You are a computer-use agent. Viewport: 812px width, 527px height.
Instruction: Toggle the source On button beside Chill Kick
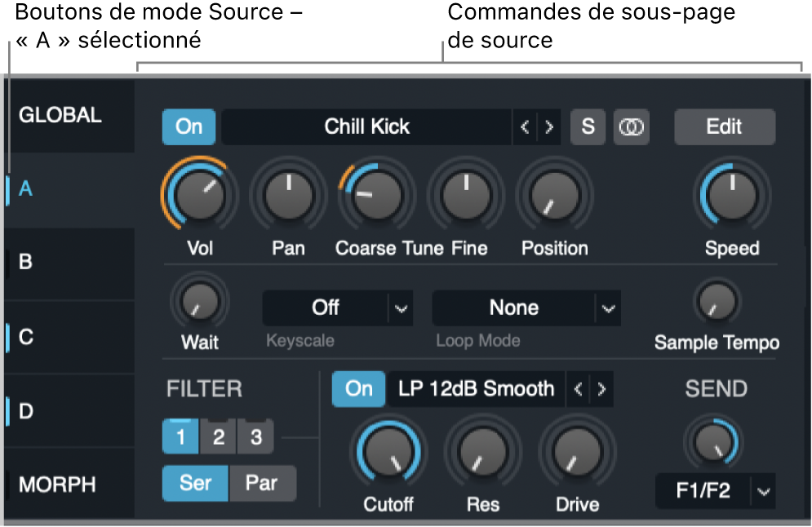click(189, 126)
